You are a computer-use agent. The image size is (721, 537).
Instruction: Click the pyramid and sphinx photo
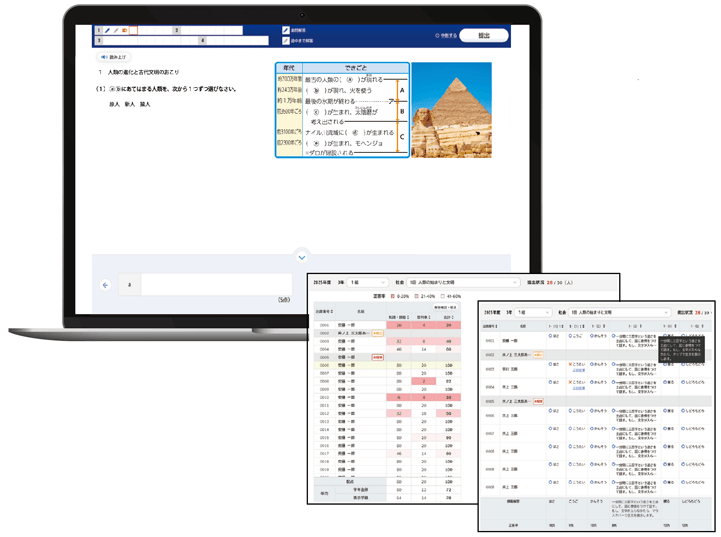(451, 109)
